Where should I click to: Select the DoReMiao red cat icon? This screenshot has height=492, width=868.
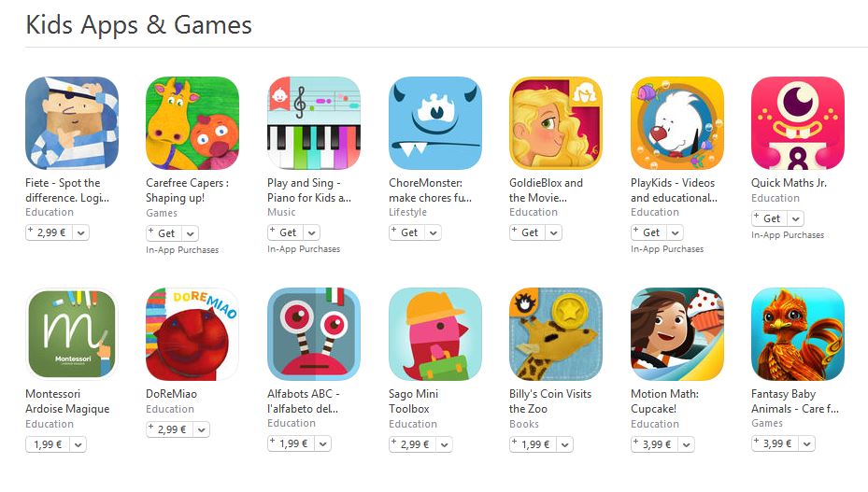(x=192, y=333)
